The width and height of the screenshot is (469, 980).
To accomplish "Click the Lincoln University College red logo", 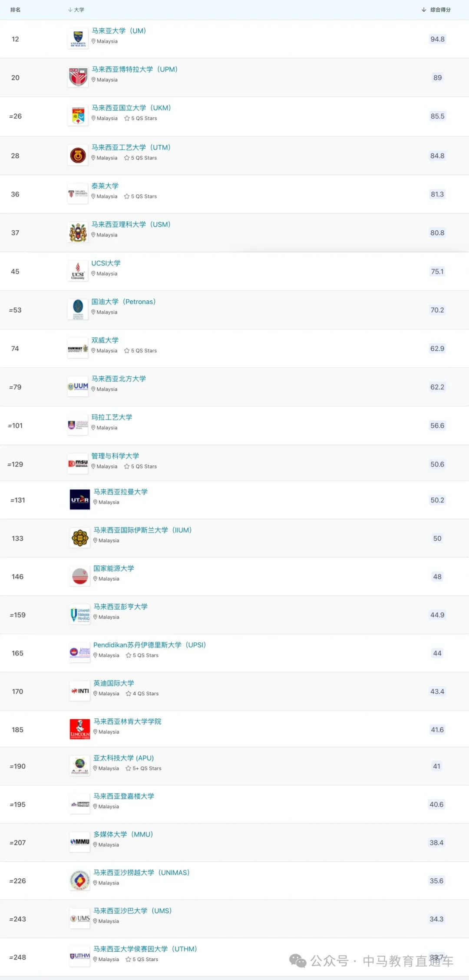I will (x=80, y=729).
